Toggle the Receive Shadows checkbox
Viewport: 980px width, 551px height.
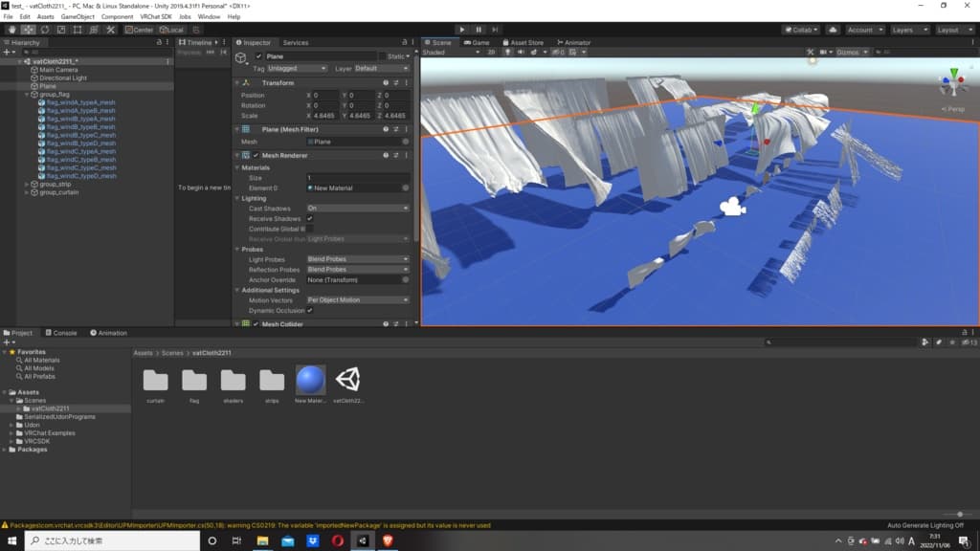point(310,218)
